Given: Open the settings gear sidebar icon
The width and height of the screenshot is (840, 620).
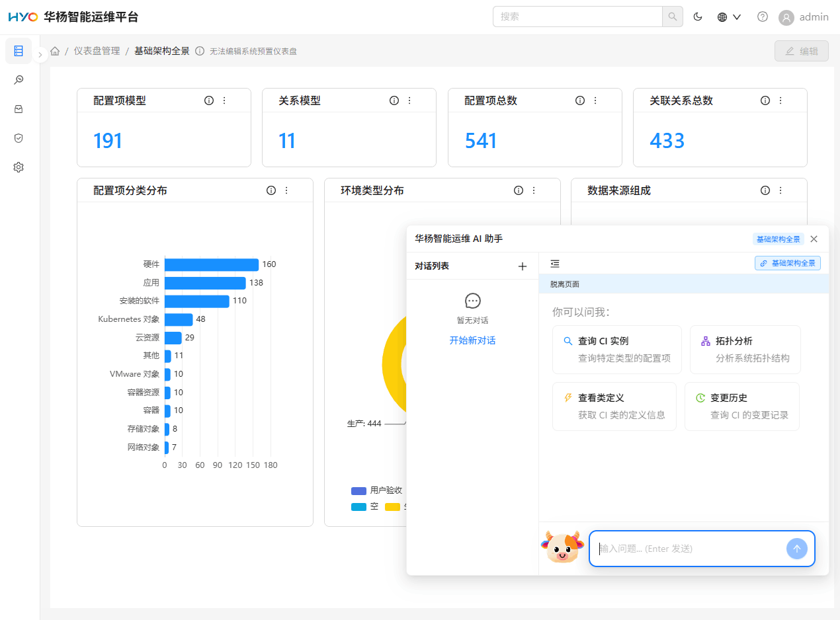Looking at the screenshot, I should 19,167.
